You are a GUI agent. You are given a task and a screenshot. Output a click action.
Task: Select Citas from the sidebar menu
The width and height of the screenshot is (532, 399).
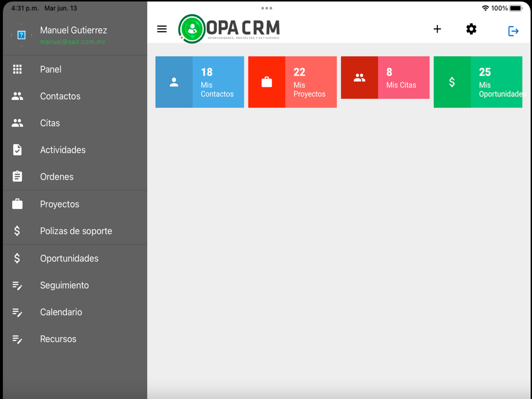[50, 123]
